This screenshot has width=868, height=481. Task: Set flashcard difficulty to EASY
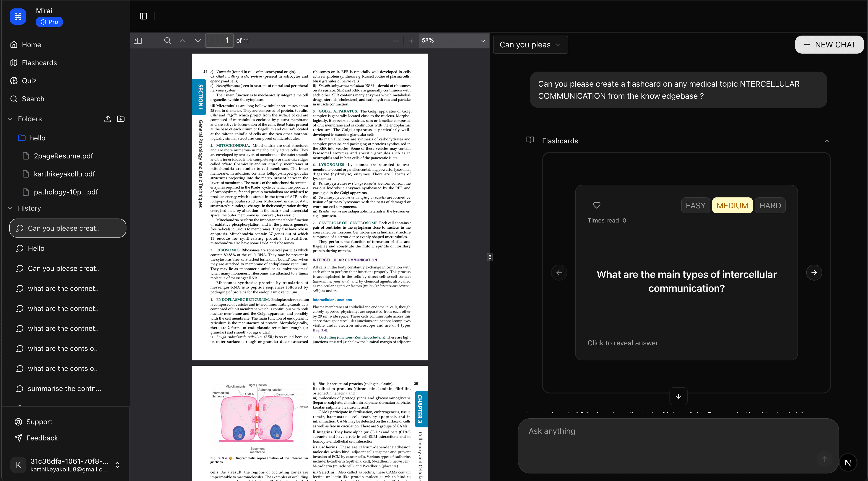pos(695,205)
